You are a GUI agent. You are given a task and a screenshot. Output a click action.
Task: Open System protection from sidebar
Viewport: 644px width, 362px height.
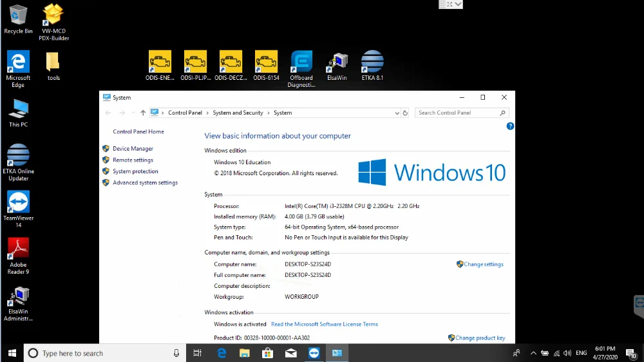pyautogui.click(x=135, y=171)
